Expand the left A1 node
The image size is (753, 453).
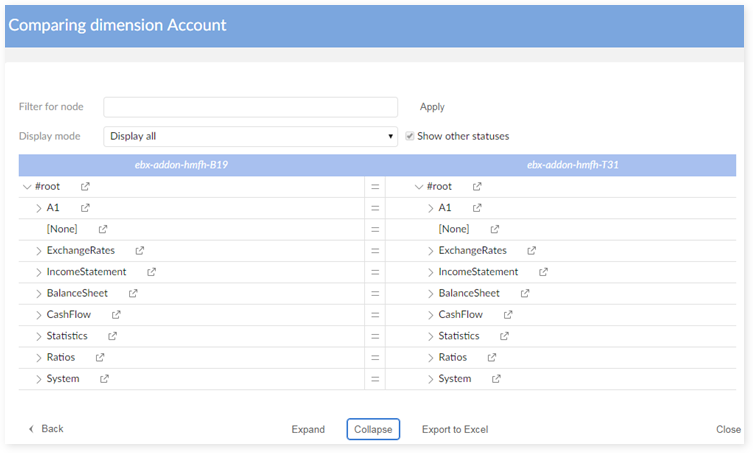[x=38, y=208]
